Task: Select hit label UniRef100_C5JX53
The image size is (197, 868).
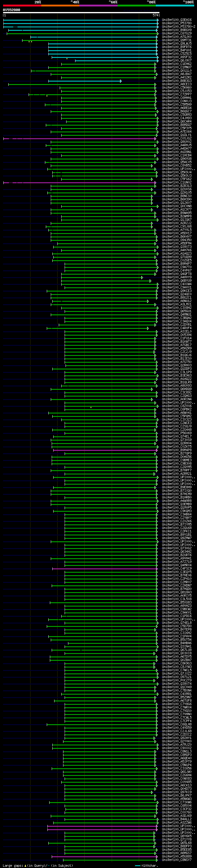Action: coord(176,91)
